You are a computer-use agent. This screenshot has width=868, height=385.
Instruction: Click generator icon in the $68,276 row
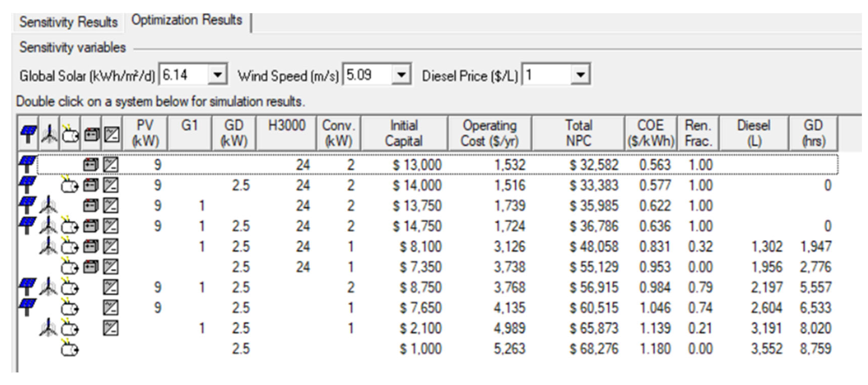tap(70, 348)
